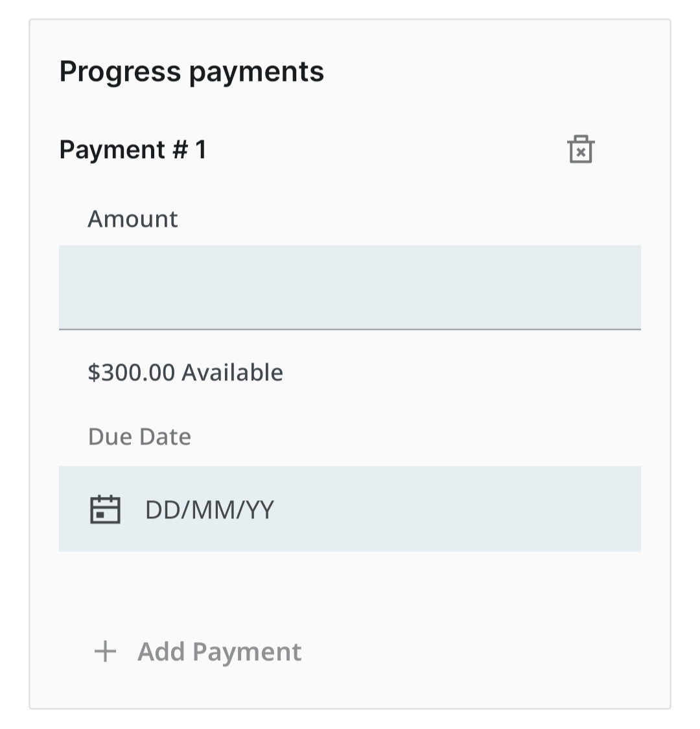This screenshot has height=729, width=700.
Task: Click the word Progress in panel heading
Action: click(x=119, y=71)
